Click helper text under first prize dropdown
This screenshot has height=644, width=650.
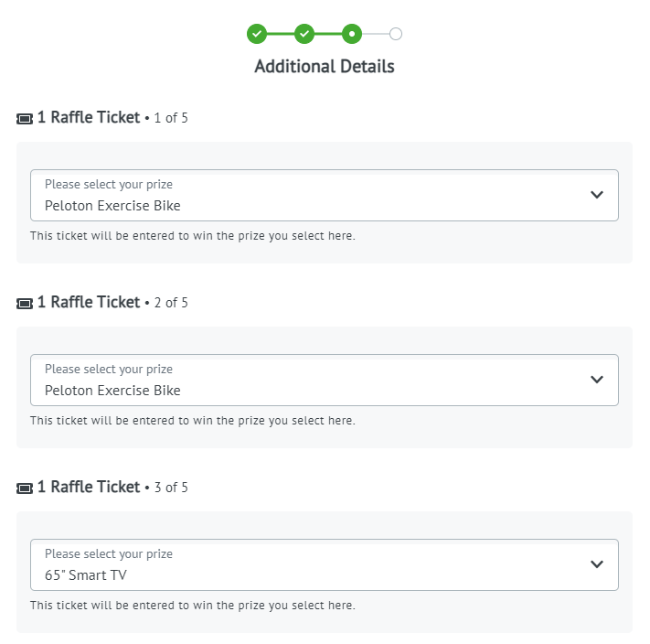click(x=193, y=236)
